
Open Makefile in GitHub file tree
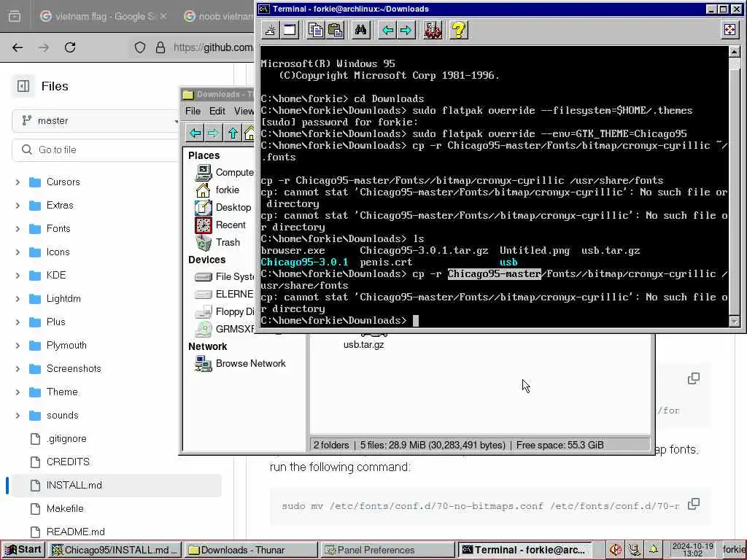tap(65, 508)
